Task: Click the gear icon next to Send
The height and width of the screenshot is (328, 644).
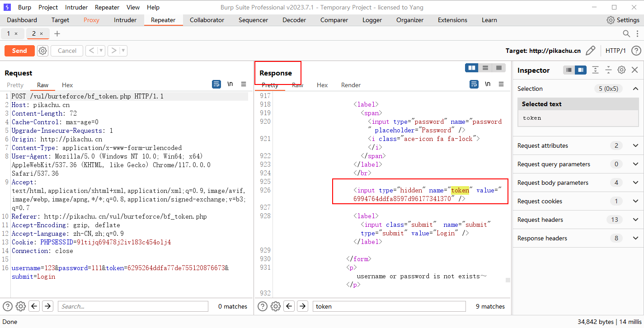Action: click(x=42, y=51)
